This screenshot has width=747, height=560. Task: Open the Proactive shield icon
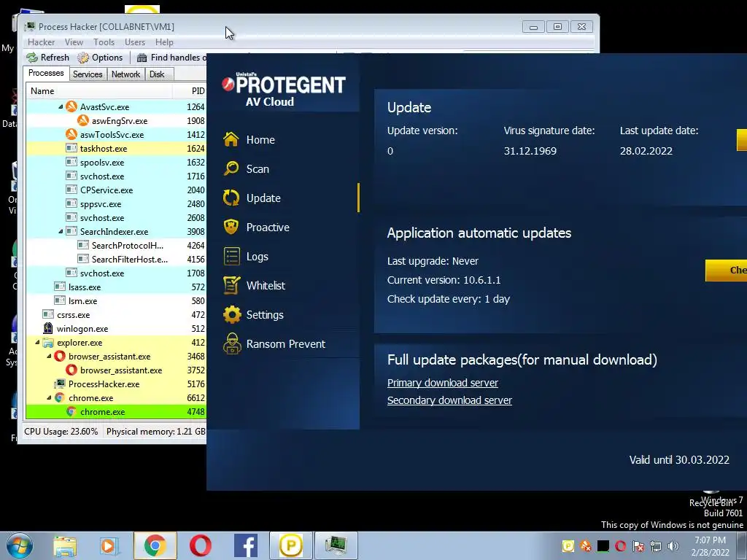(x=231, y=227)
